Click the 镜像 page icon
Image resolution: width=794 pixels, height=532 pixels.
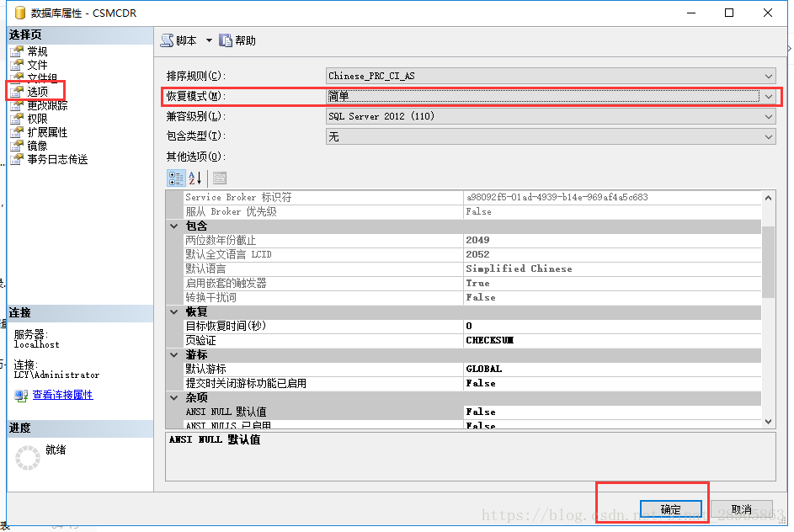click(x=17, y=146)
